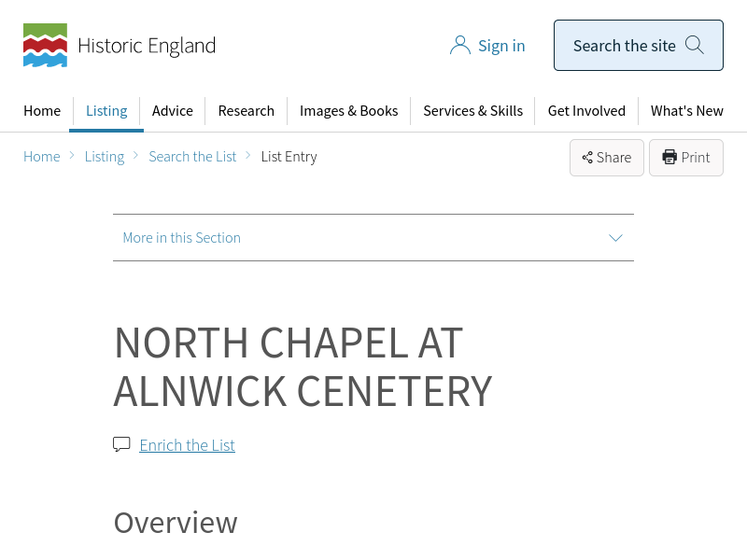
Task: Open the Advice menu
Action: click(173, 111)
